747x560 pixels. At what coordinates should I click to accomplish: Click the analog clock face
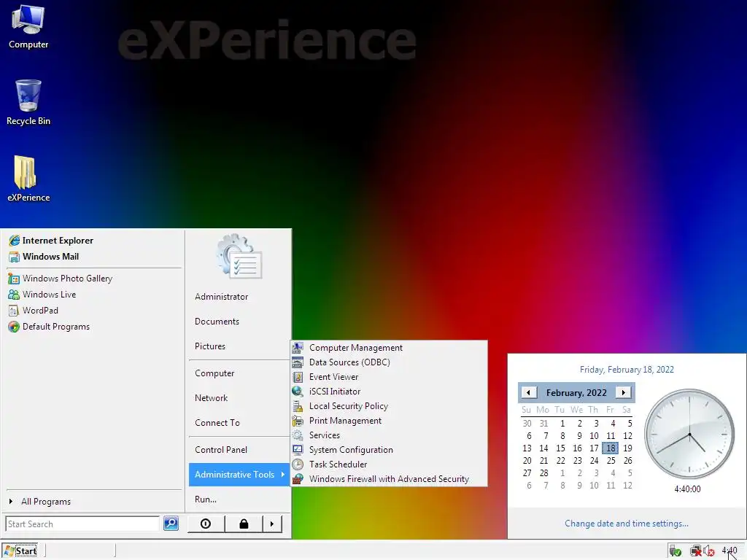(x=689, y=434)
